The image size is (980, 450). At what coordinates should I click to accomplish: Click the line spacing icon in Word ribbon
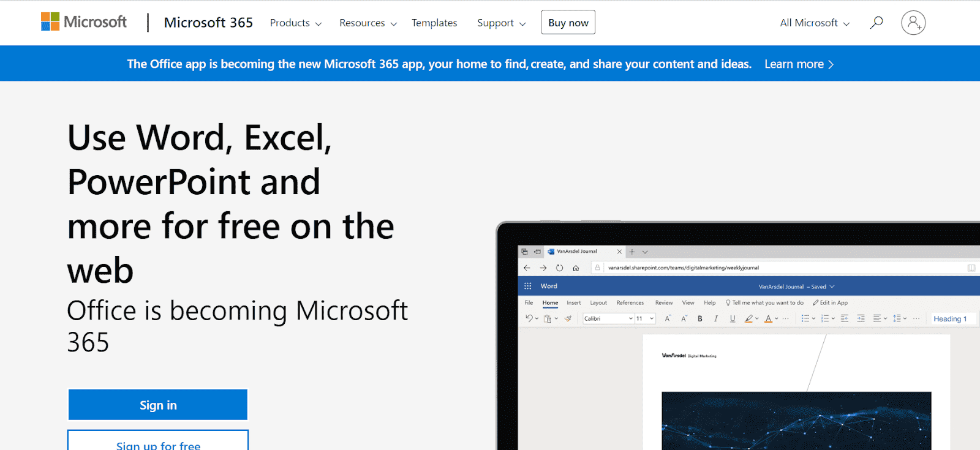tap(897, 318)
